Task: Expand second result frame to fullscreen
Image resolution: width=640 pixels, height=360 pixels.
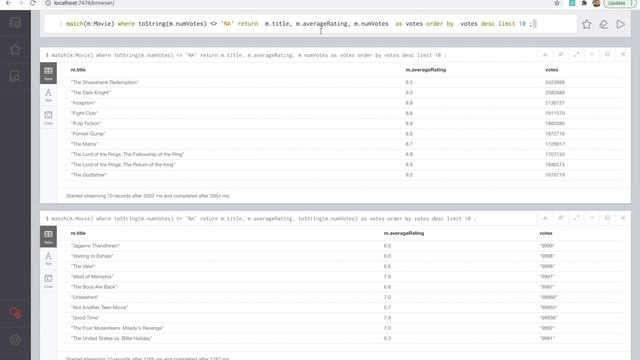Action: coord(576,218)
